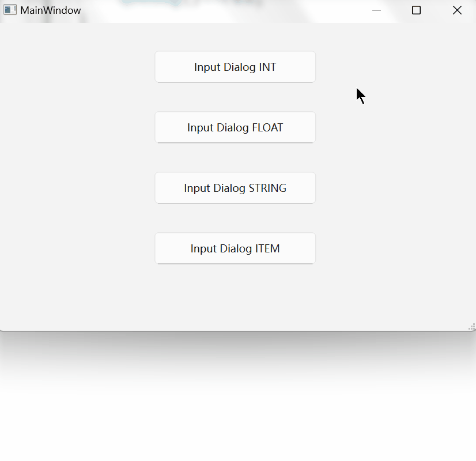Open the floating-point input dialog

tap(235, 127)
